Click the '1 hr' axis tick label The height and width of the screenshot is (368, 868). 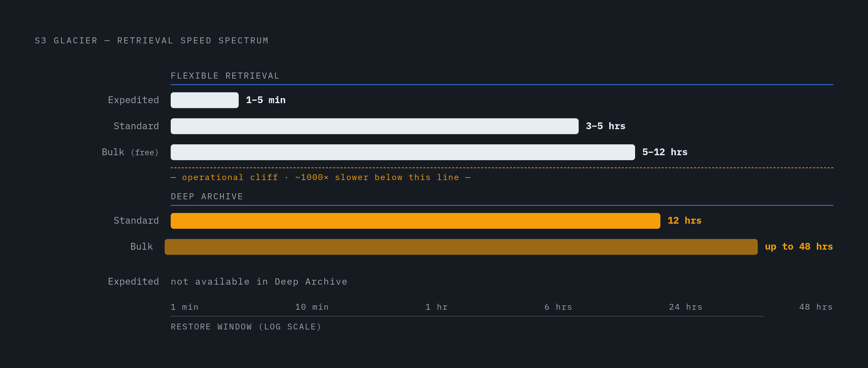coord(437,307)
